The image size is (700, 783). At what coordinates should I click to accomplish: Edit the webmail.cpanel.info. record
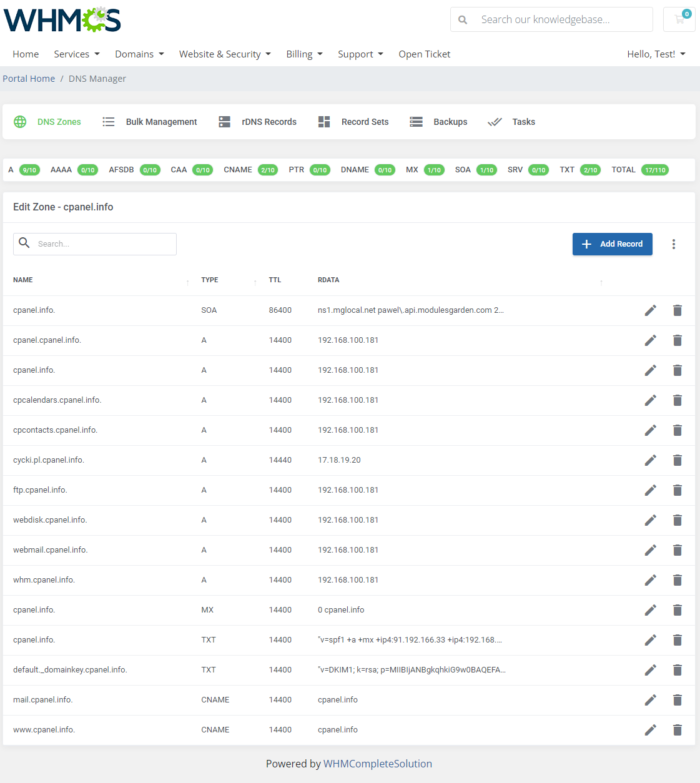tap(651, 550)
